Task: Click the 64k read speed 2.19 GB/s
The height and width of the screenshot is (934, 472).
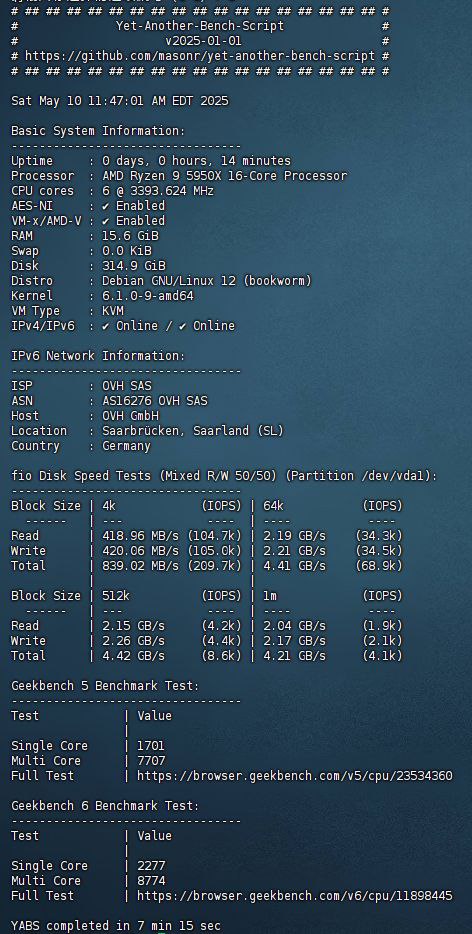Action: (294, 536)
